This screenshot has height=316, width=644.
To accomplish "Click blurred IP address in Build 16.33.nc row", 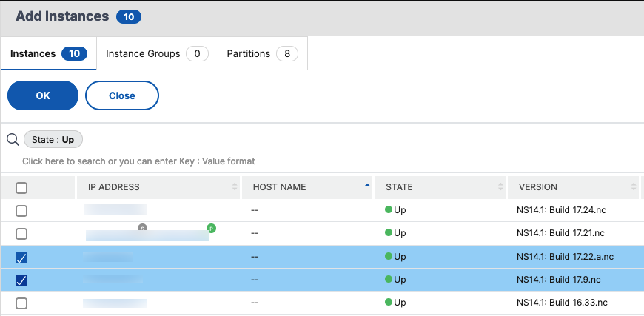I will [x=115, y=303].
